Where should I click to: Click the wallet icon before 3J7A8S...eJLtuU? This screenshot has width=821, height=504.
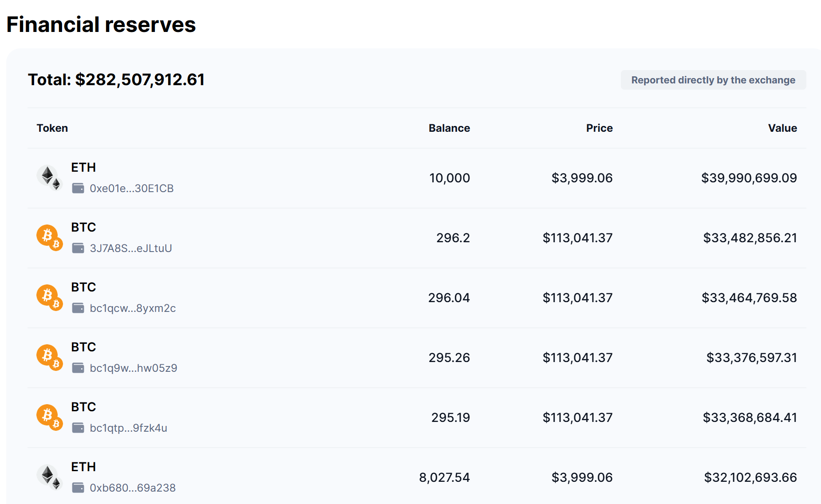(x=78, y=248)
